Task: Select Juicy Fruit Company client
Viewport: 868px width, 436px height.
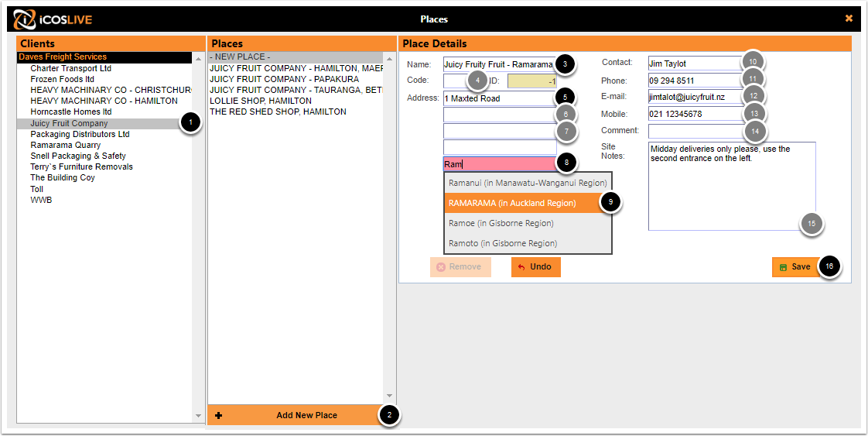Action: tap(104, 124)
